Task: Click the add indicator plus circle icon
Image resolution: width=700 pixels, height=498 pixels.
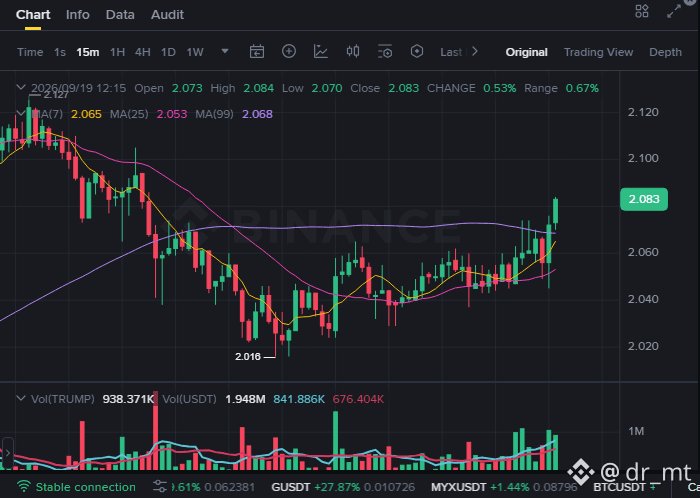Action: (x=289, y=51)
